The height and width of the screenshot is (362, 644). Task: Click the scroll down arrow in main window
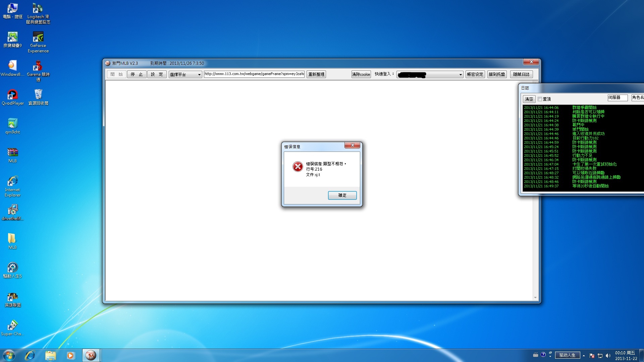pos(535,298)
